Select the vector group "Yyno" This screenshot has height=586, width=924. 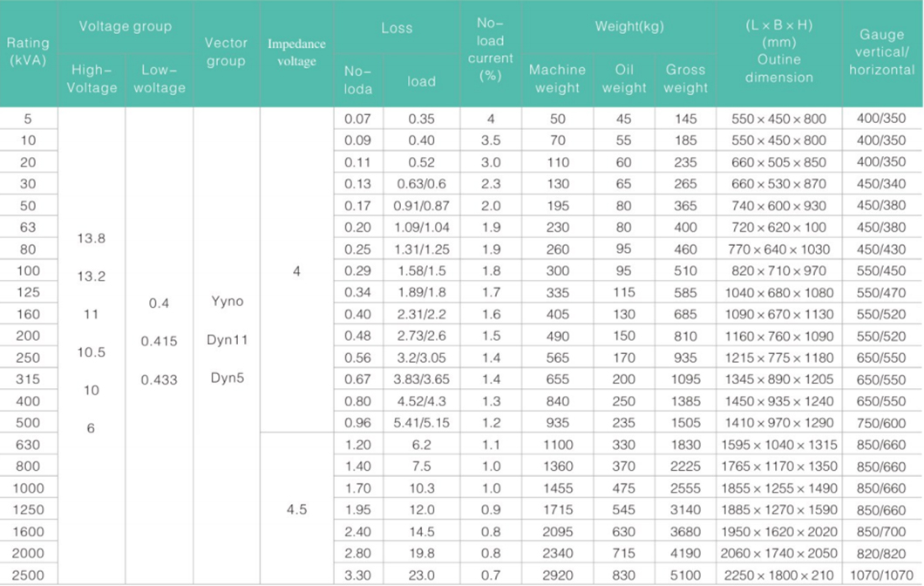(228, 301)
